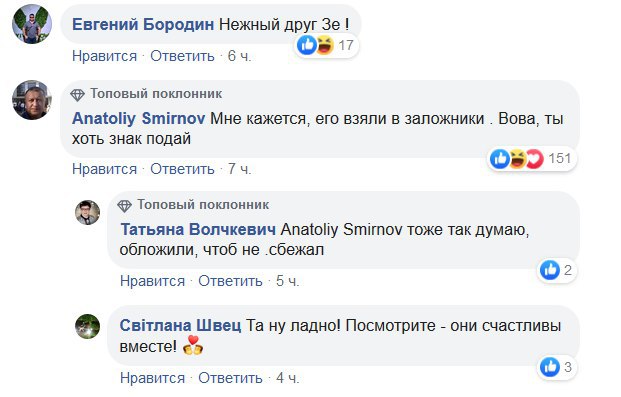Open reactions with 17 count on Бородин comment

pyautogui.click(x=326, y=45)
